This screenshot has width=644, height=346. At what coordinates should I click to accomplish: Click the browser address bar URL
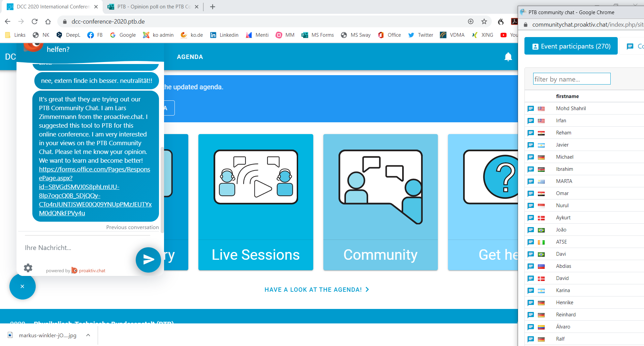[x=108, y=22]
